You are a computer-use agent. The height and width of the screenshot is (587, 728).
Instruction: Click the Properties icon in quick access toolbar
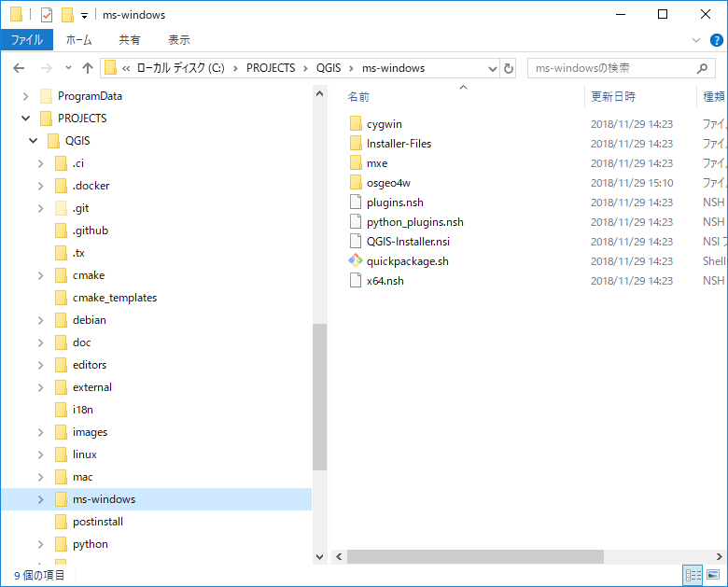point(47,15)
